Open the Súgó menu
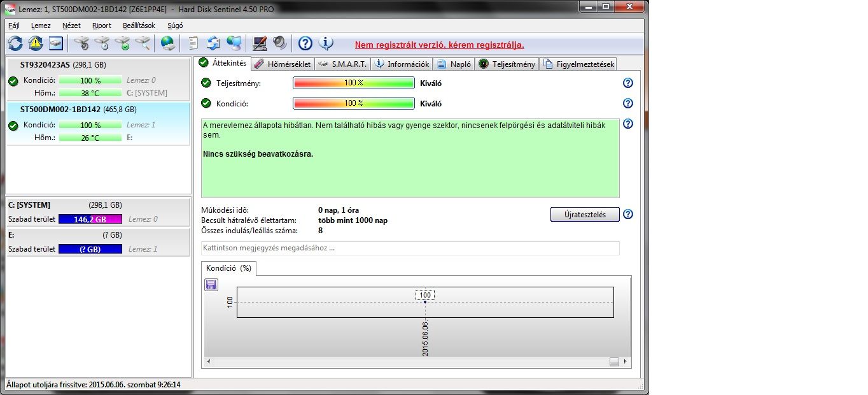Screen dimensions: 868x395 coord(175,25)
